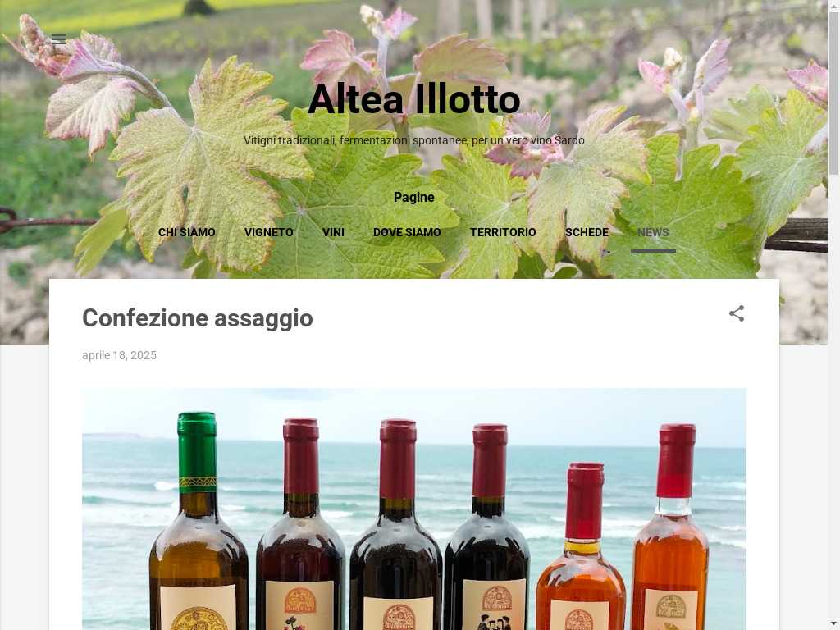Select the NEWS tab
Screen dimensions: 840x630
click(653, 232)
